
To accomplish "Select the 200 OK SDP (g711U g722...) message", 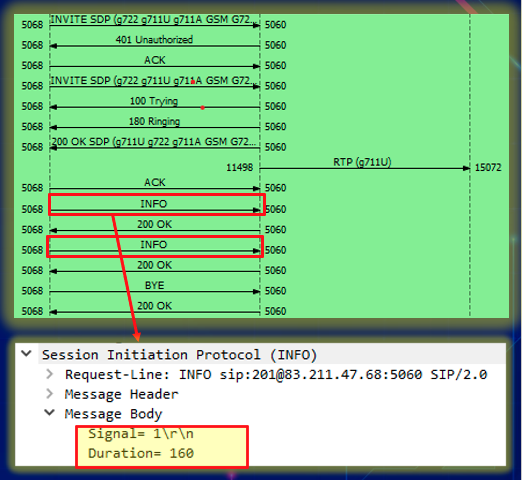I will pos(154,142).
